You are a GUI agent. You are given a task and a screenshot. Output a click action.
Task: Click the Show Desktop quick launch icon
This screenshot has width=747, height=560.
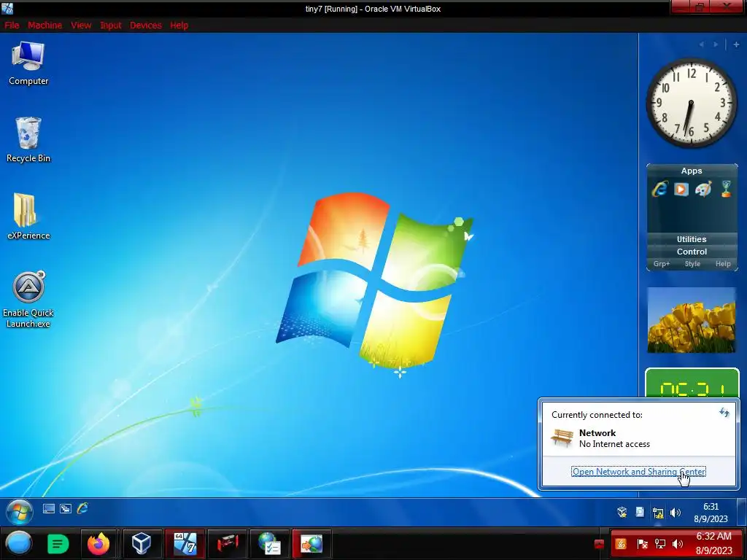pos(49,508)
